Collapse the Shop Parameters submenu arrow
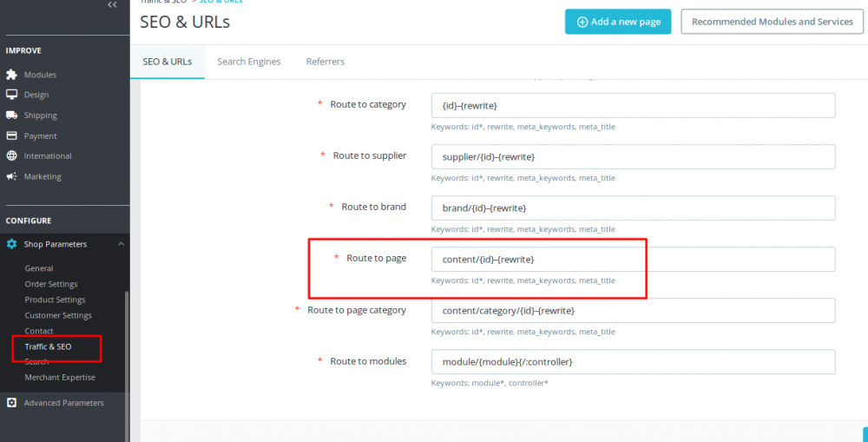Viewport: 868px width, 442px height. point(121,244)
